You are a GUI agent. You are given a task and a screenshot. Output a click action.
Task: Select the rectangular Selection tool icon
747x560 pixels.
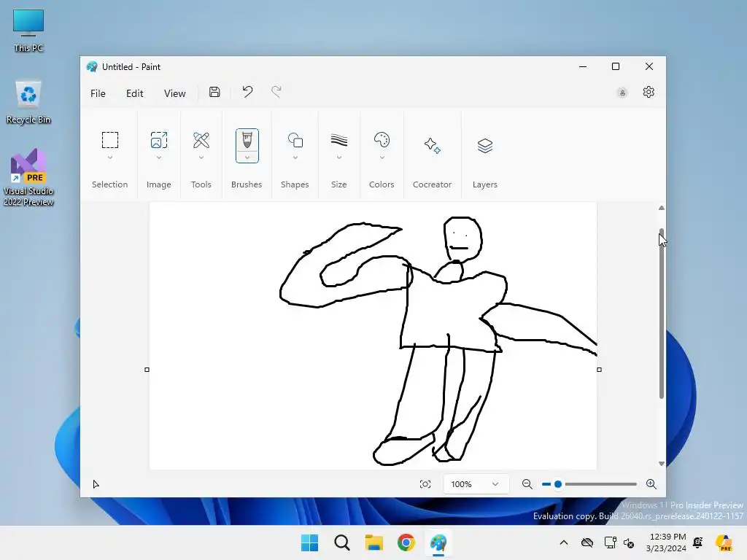[x=110, y=140]
